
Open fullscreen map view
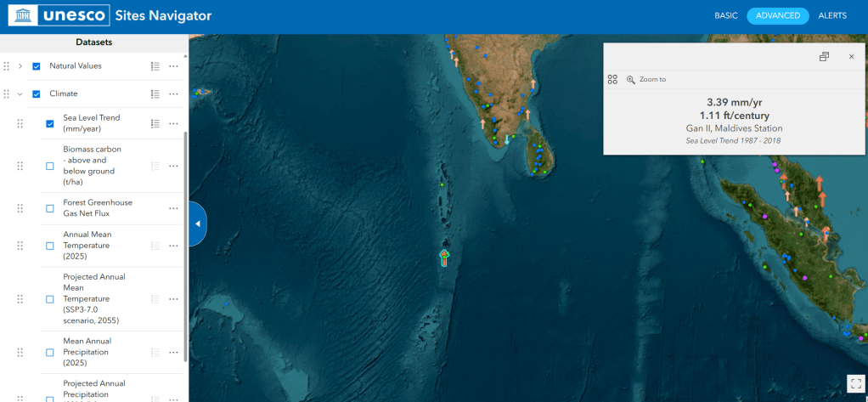point(854,382)
